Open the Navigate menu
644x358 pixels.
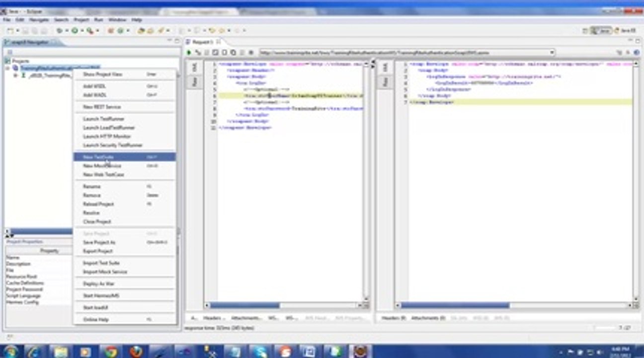(39, 20)
